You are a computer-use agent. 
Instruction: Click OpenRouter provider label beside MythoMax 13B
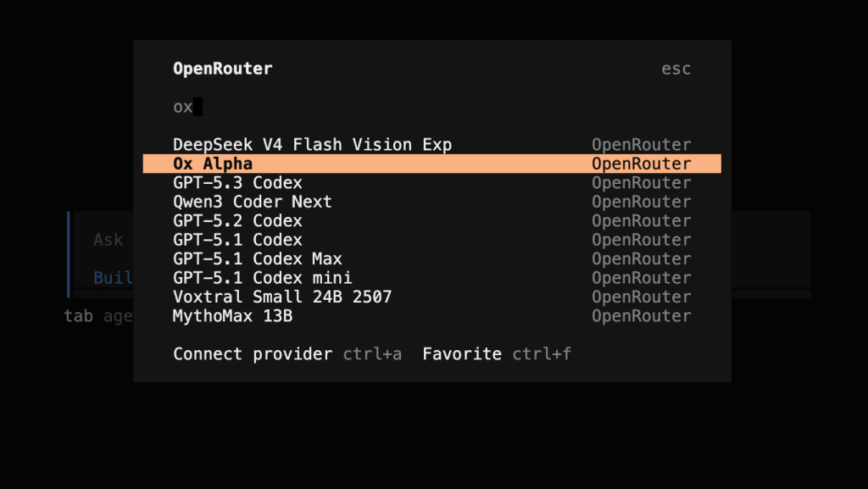coord(641,316)
